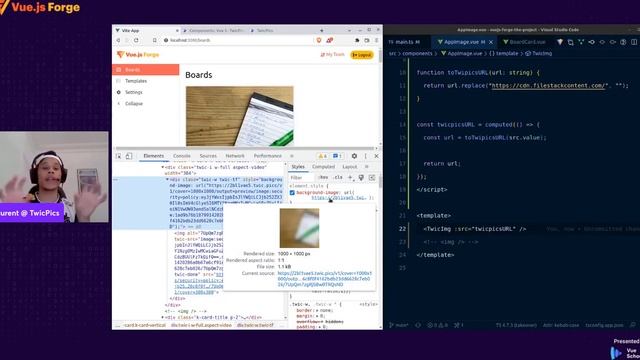Toggle DevTools device toolbar

pyautogui.click(x=129, y=156)
